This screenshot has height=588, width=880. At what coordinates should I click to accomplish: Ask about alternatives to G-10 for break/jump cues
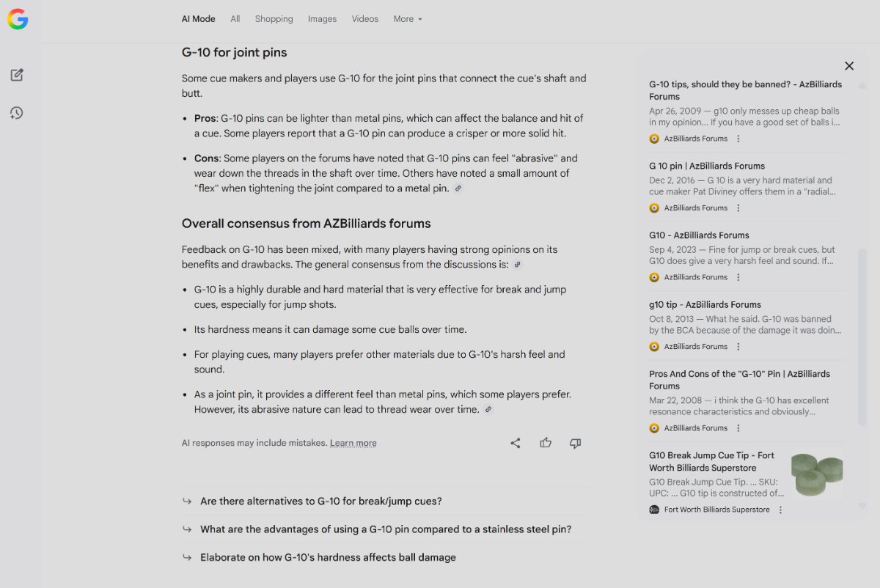point(320,501)
